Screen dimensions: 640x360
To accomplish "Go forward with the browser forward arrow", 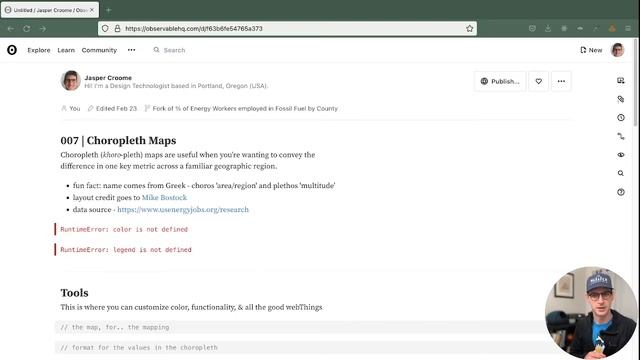I will point(43,29).
